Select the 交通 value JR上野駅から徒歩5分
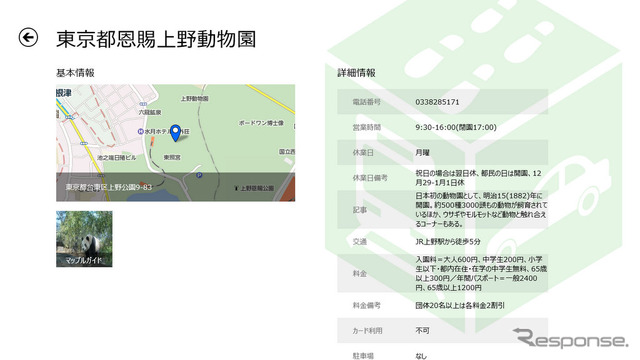640x360 pixels. 448,242
